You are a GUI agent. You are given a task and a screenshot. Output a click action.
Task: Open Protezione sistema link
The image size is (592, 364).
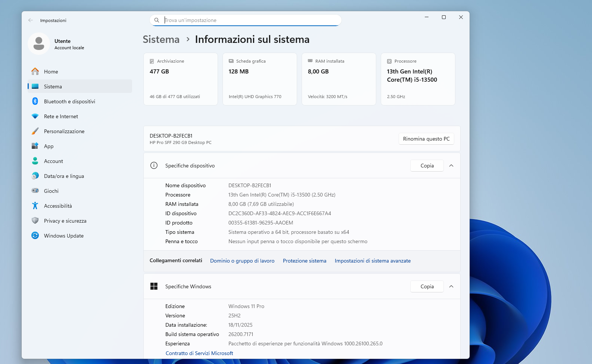pos(305,261)
